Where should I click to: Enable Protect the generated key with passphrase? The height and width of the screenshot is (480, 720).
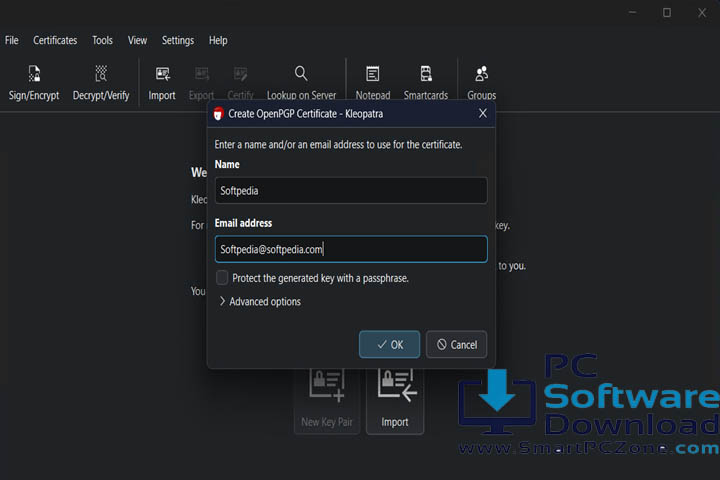click(x=222, y=277)
